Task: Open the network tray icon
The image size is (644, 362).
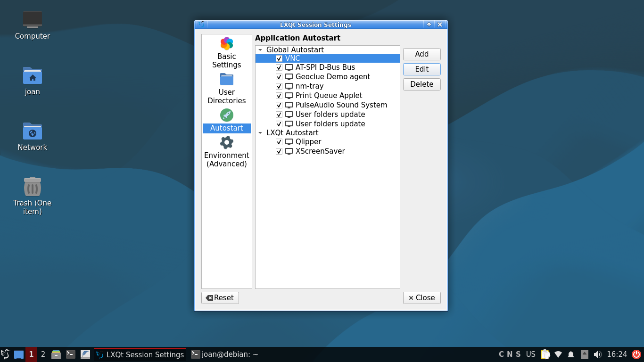Action: point(558,354)
